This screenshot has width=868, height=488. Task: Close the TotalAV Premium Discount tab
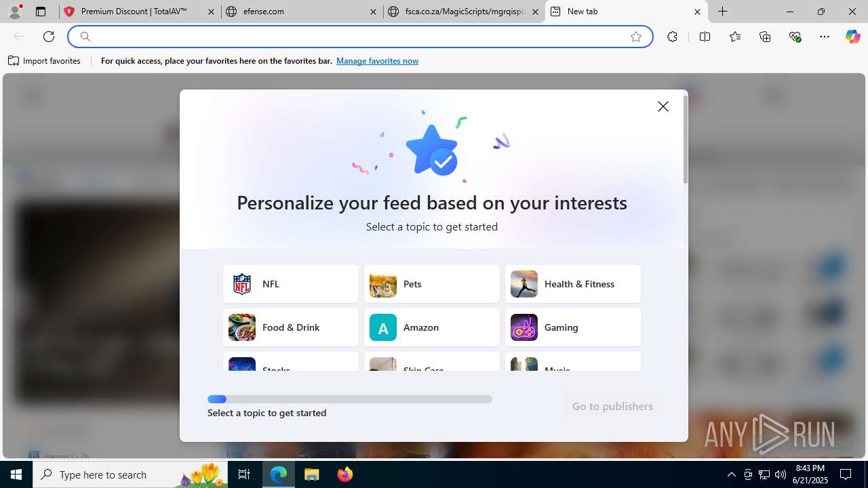(x=211, y=12)
